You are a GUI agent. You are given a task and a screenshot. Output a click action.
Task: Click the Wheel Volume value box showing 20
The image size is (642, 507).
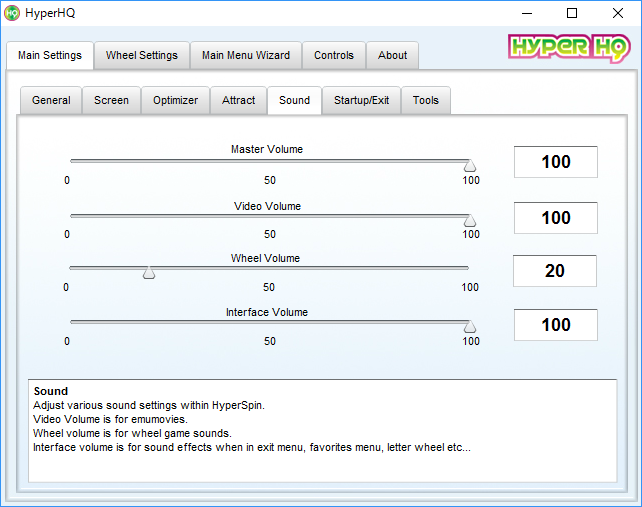point(555,271)
